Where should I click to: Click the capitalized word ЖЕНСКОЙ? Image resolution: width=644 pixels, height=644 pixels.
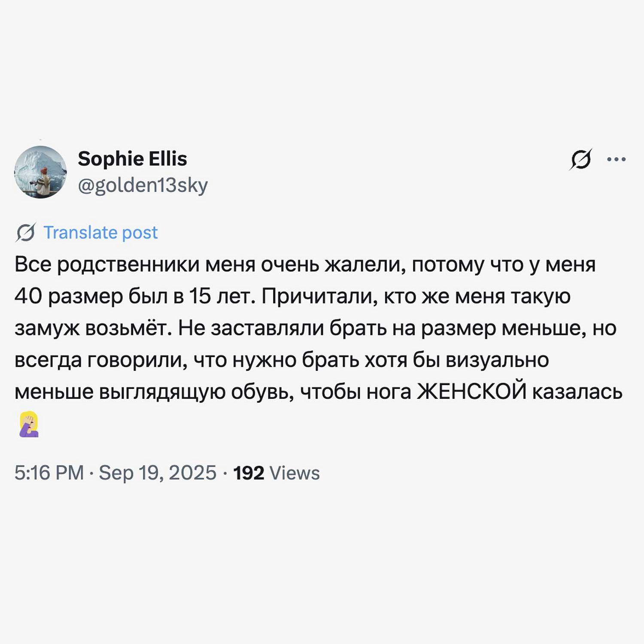[x=471, y=392]
